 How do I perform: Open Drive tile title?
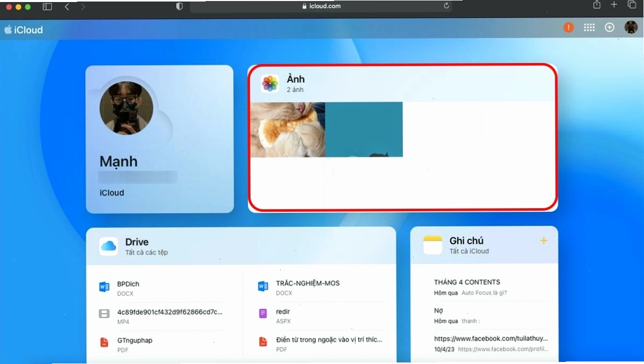(137, 242)
